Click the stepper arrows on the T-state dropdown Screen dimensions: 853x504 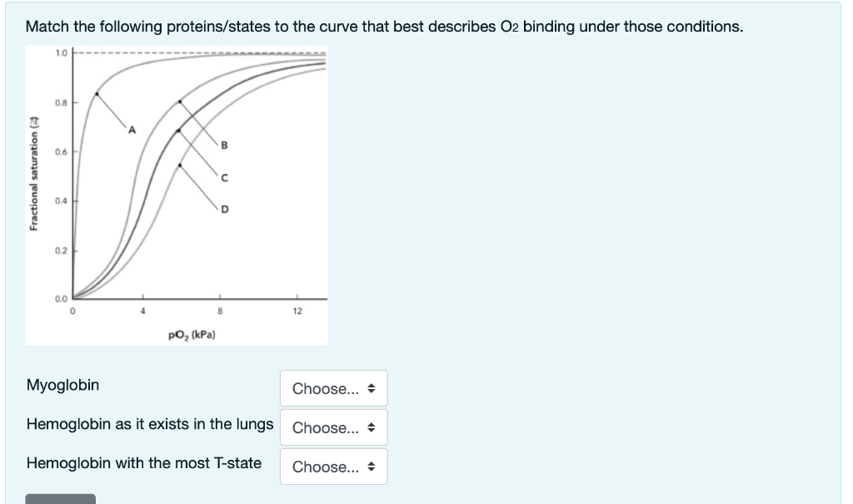click(x=372, y=467)
